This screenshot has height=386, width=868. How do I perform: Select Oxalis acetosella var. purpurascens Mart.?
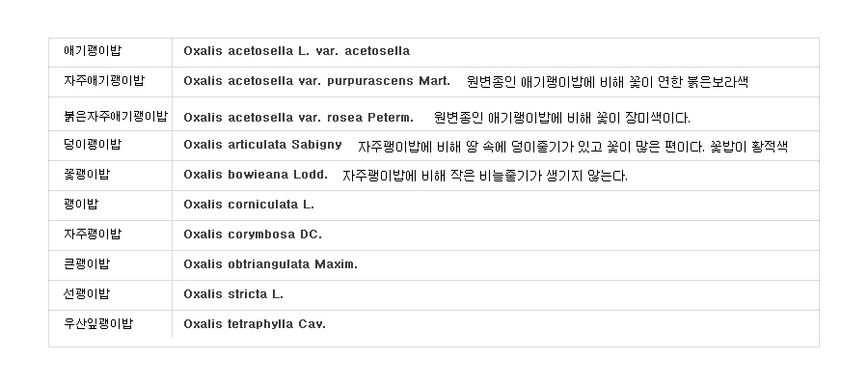tap(316, 81)
